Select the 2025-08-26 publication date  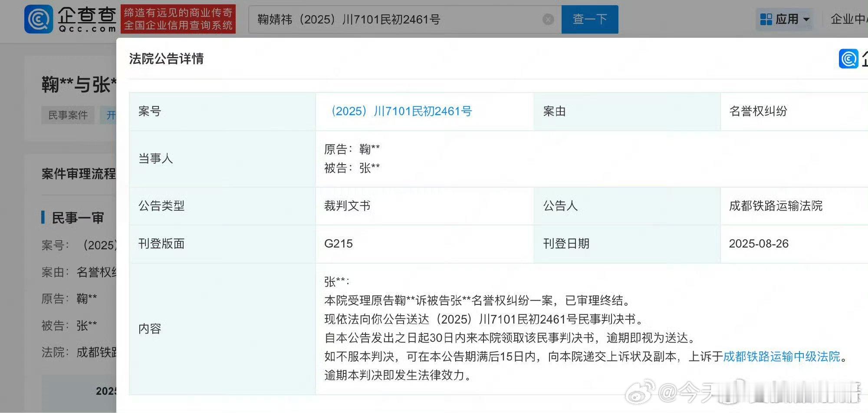tap(759, 244)
